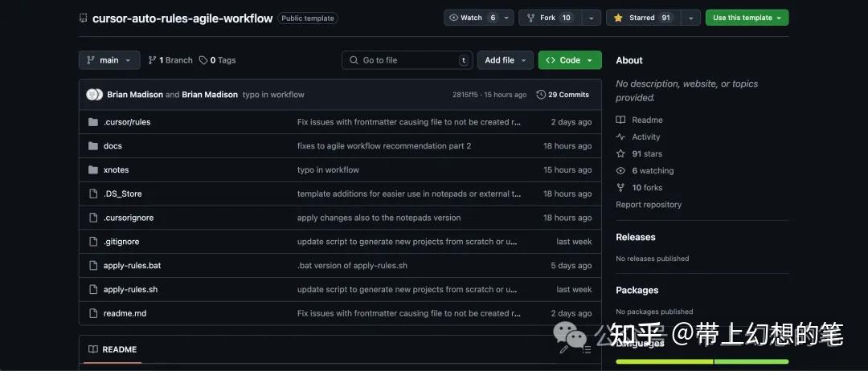Open the docs folder
The image size is (868, 371).
tap(113, 146)
